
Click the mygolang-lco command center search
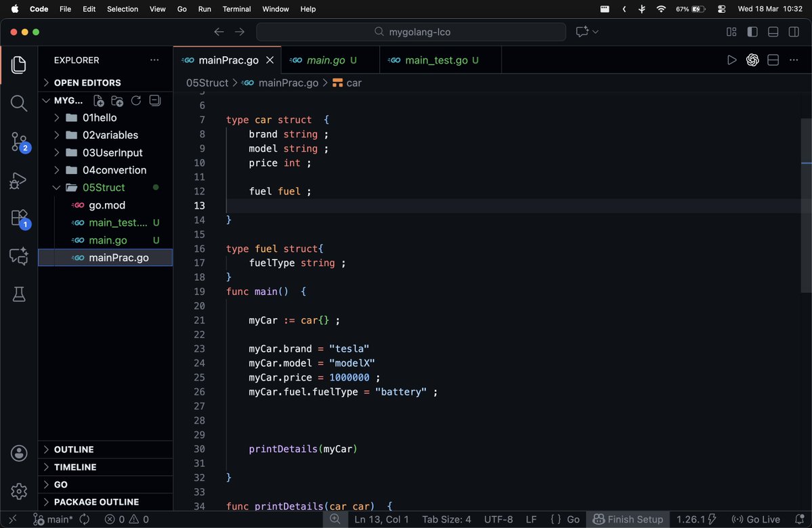point(411,32)
